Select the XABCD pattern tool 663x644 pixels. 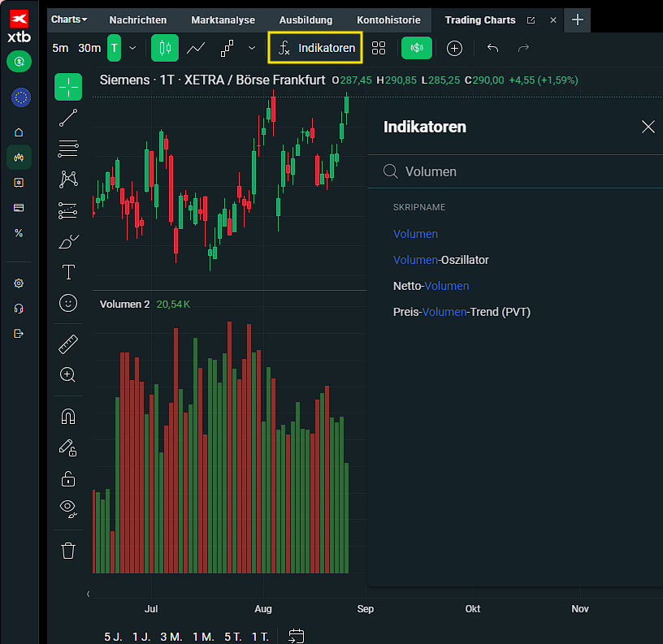[68, 179]
